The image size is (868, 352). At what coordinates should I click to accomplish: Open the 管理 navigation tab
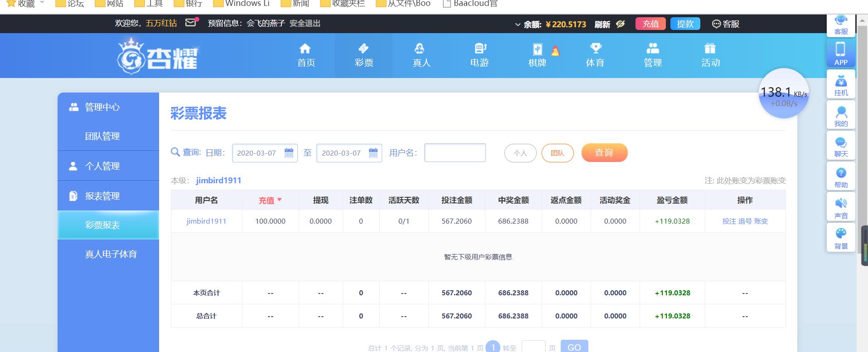(x=653, y=55)
